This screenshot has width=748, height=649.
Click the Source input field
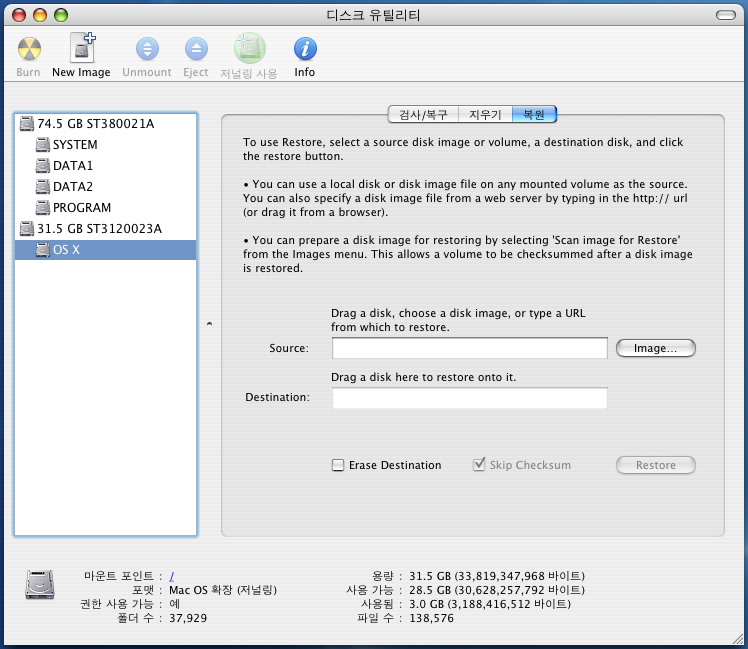pyautogui.click(x=469, y=348)
